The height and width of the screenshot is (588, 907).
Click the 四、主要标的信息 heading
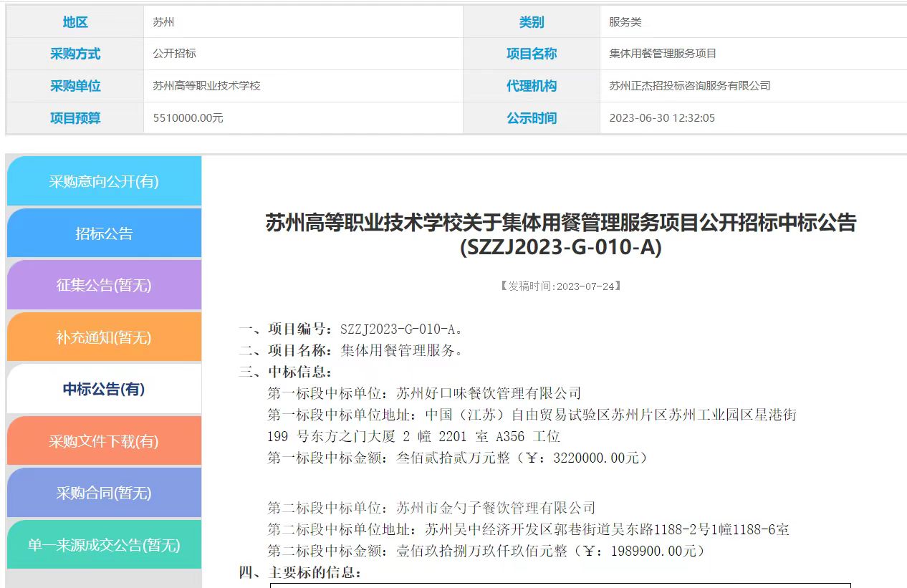click(x=301, y=572)
